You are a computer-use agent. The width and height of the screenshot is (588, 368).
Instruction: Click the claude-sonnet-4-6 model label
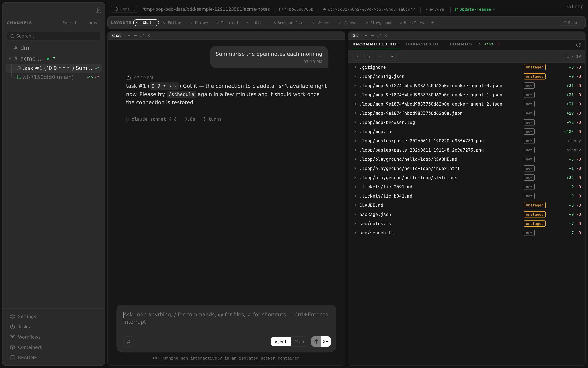[154, 119]
